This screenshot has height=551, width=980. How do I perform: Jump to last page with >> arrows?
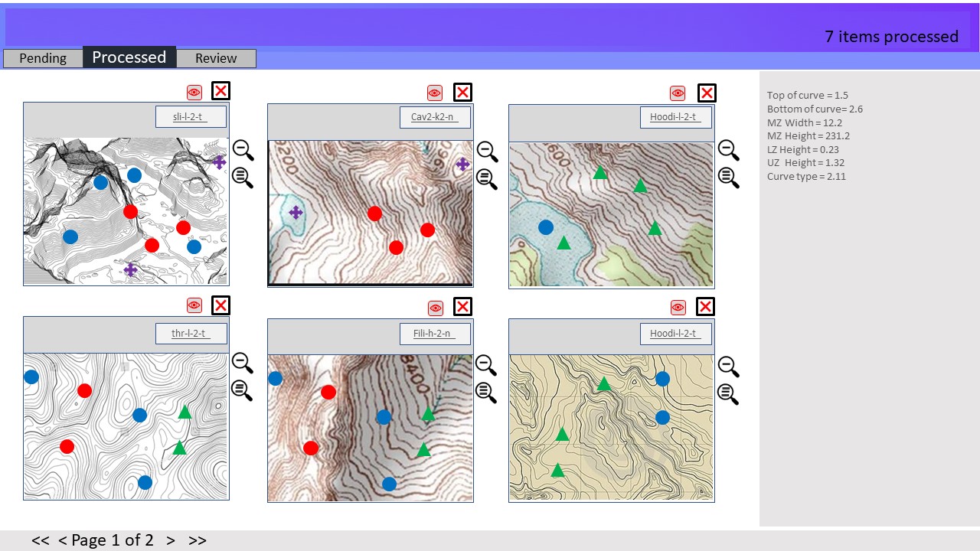(198, 540)
